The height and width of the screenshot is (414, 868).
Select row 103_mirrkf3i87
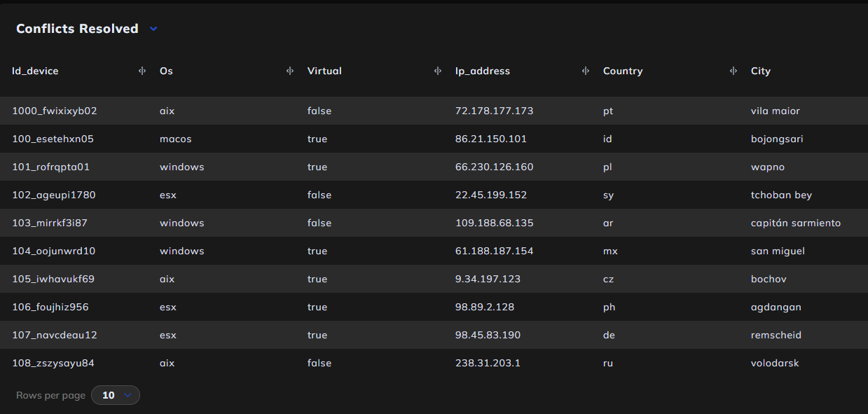point(434,223)
